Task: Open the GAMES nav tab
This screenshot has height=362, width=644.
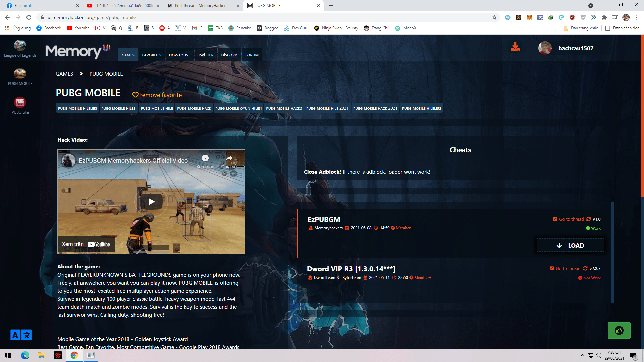Action: tap(128, 55)
